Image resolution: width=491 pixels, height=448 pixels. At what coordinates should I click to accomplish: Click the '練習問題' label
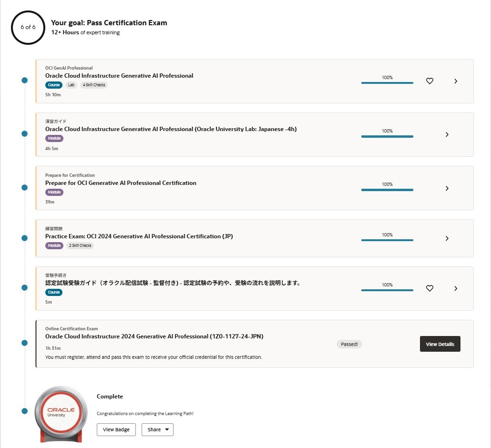[x=54, y=229]
